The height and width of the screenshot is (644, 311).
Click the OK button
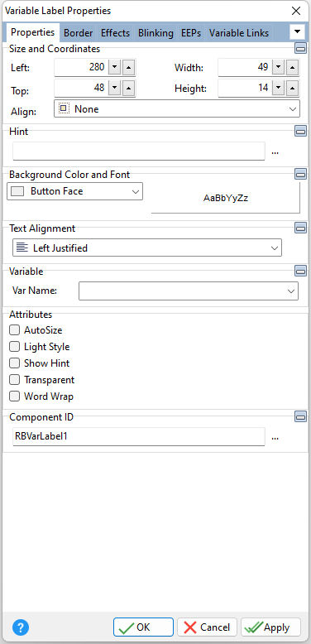click(144, 627)
